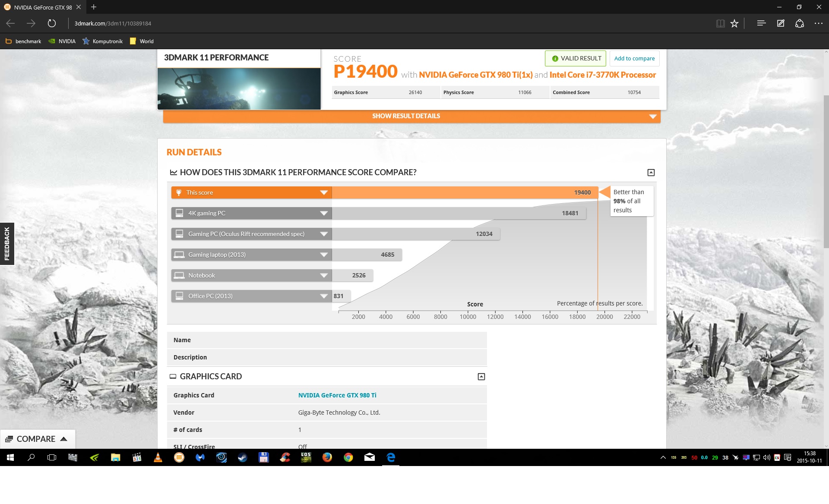
Task: Click the page vertical scrollbar
Action: [826, 173]
